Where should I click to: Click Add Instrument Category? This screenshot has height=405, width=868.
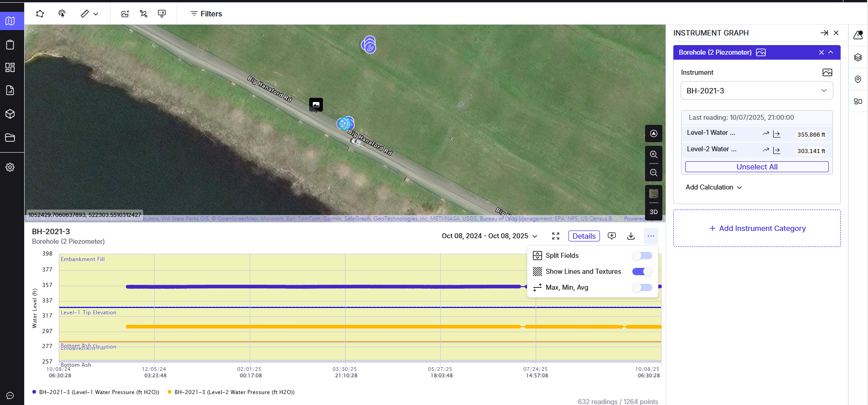pos(757,228)
